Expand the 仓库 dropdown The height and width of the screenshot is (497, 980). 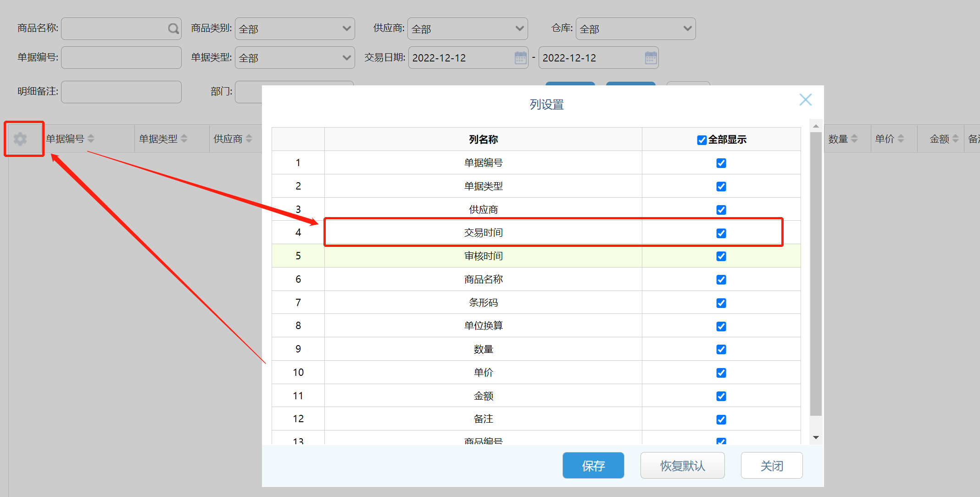click(687, 29)
